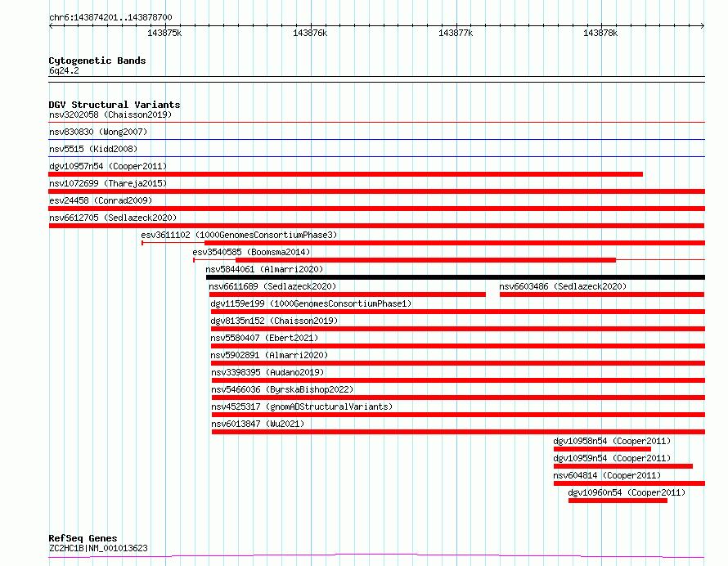
Task: Click the nsv3202058 (Chaisson2019) variant label
Action: click(110, 115)
